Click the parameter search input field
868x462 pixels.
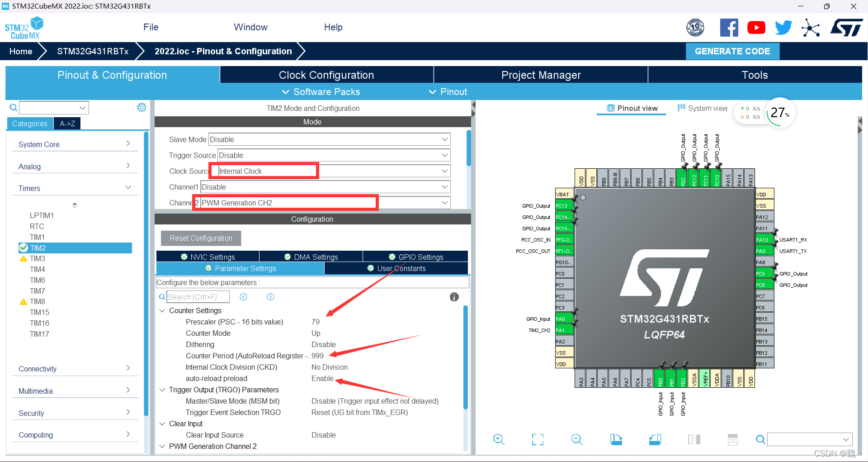[x=198, y=297]
